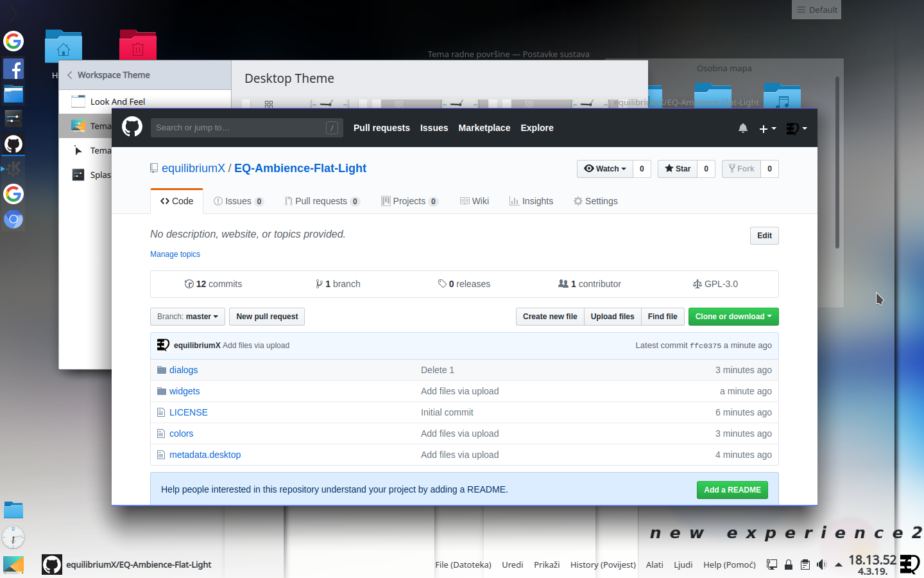Open the Projects tab
Screen dimensions: 924x578
409,201
